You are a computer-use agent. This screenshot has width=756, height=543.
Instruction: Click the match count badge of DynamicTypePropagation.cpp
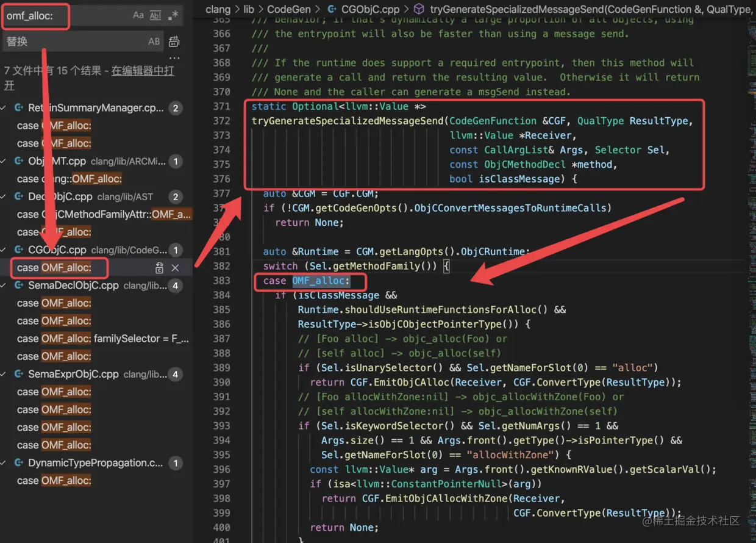point(176,463)
